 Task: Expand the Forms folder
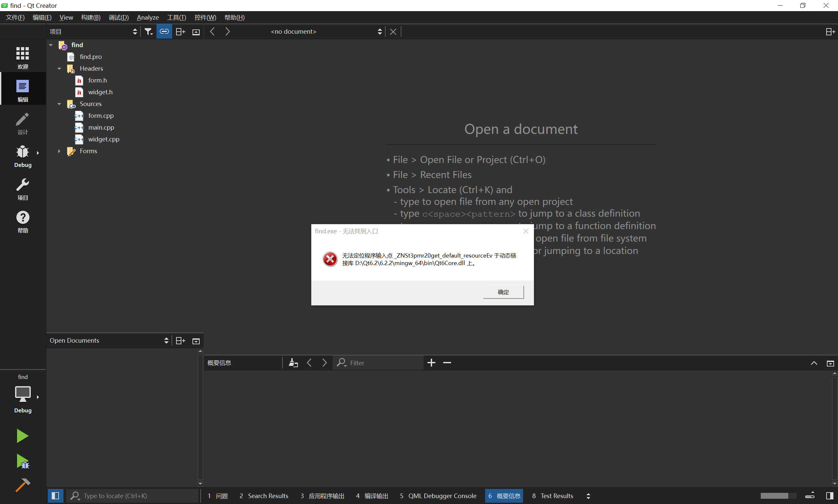[59, 151]
